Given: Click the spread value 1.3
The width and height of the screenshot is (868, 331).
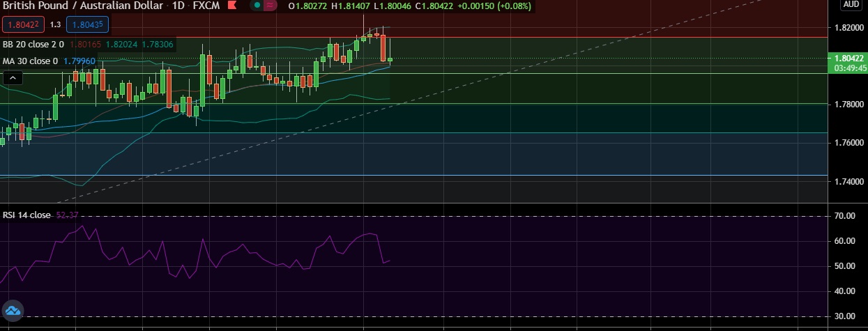Looking at the screenshot, I should (55, 25).
